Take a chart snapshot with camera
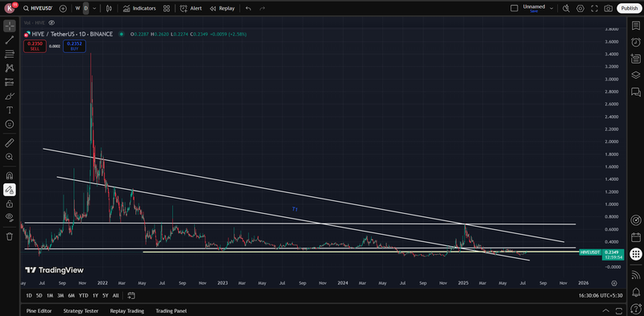Viewport: 644px width, 316px height. point(609,8)
